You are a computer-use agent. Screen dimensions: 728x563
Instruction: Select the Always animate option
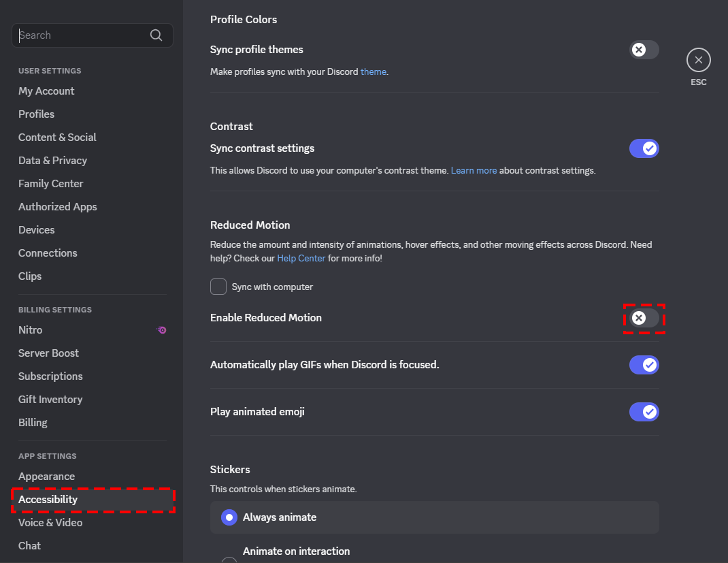229,517
